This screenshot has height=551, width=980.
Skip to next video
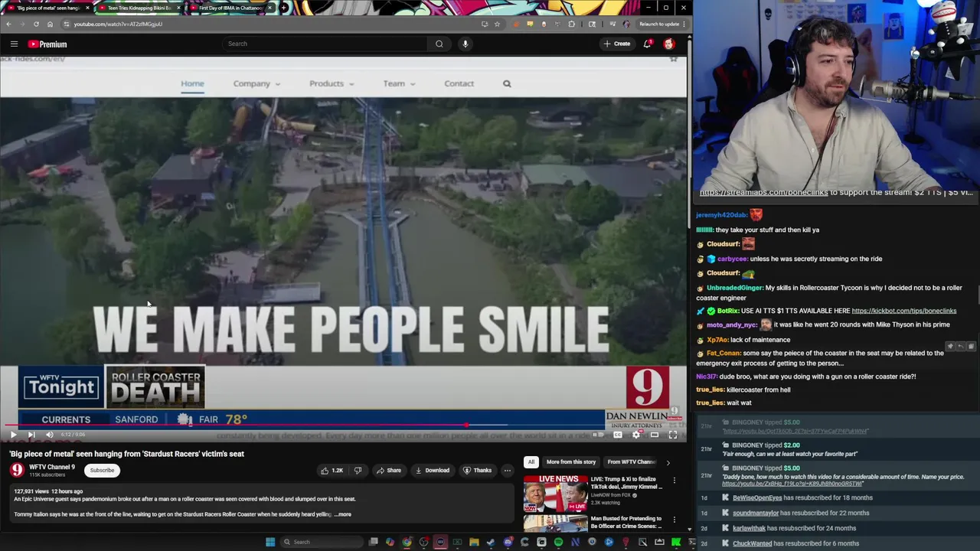point(31,435)
